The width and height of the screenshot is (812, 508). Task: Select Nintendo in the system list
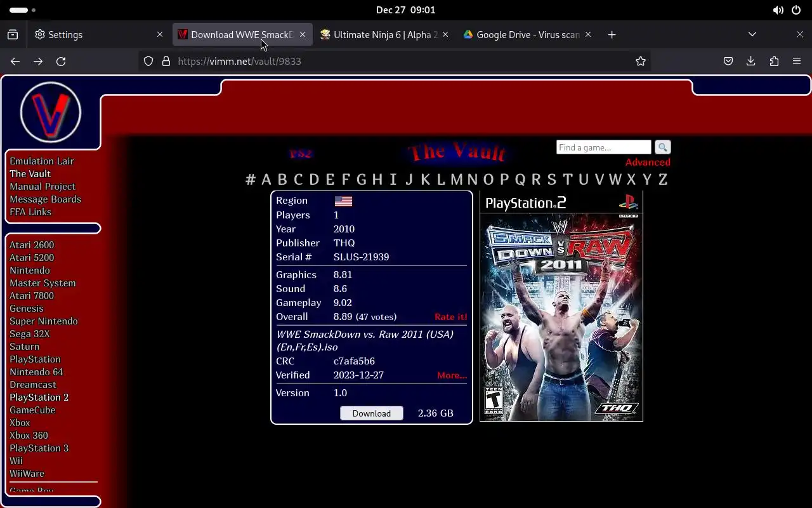(30, 271)
